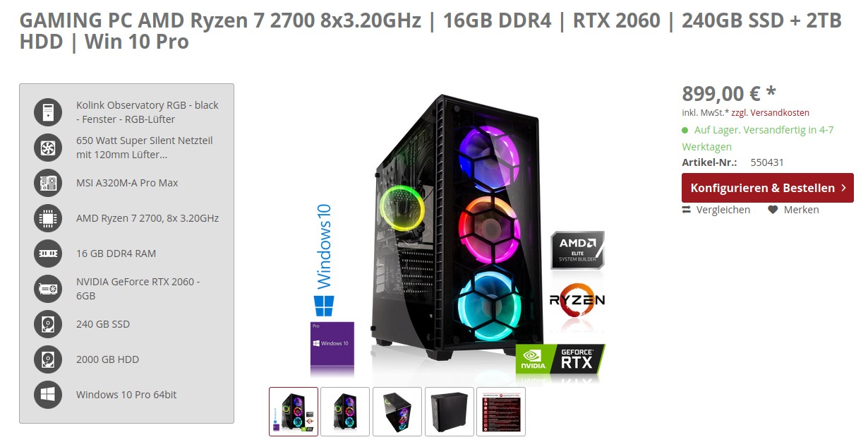868x447 pixels.
Task: Click the RAM module icon
Action: point(48,253)
